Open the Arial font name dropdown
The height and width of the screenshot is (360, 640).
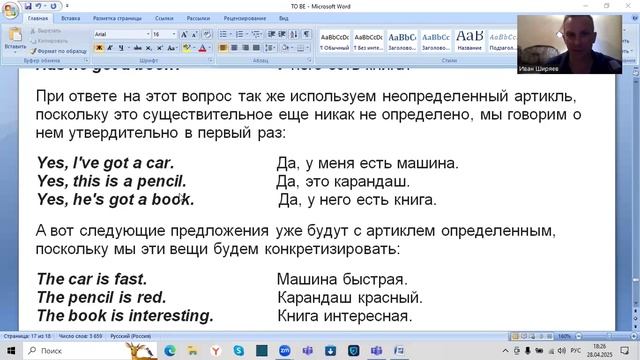(148, 35)
